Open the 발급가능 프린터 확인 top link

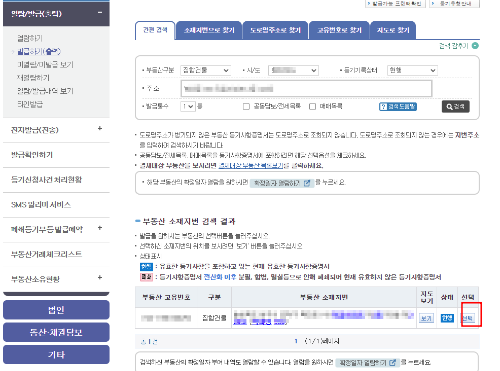(x=395, y=4)
